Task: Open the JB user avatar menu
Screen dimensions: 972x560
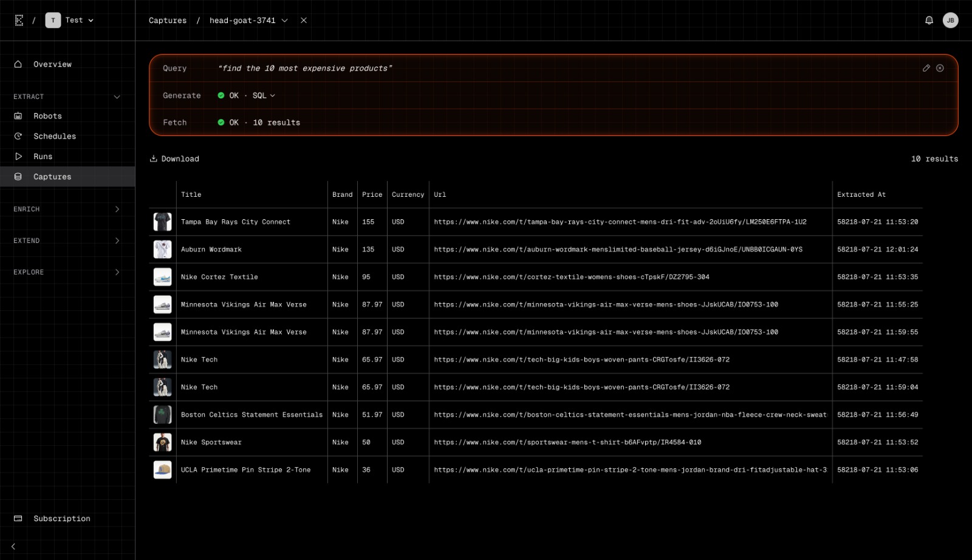Action: (950, 20)
